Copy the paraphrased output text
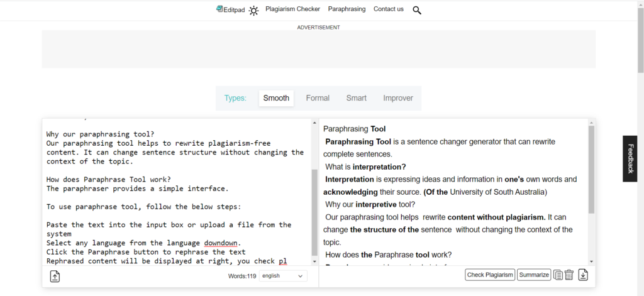The width and height of the screenshot is (644, 296). (558, 275)
